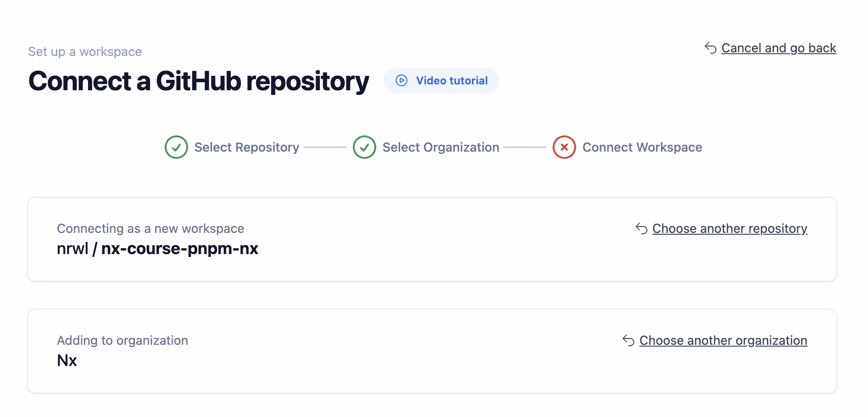Go to the Select Repository step label
Screen dimensions: 868x417
click(247, 147)
